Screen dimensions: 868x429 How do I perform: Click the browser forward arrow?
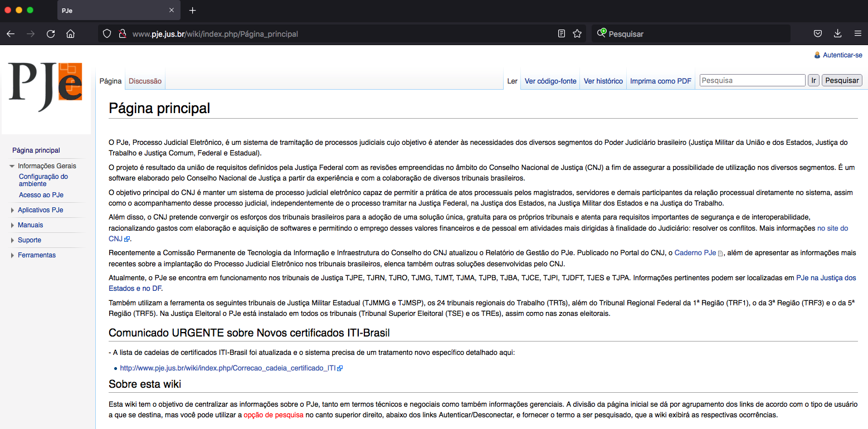click(x=31, y=34)
